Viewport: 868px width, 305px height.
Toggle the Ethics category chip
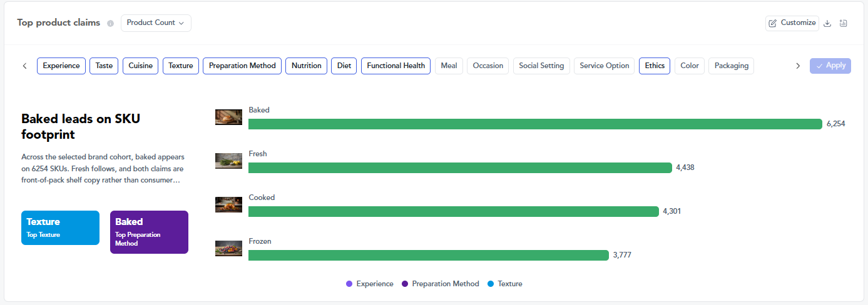click(655, 66)
